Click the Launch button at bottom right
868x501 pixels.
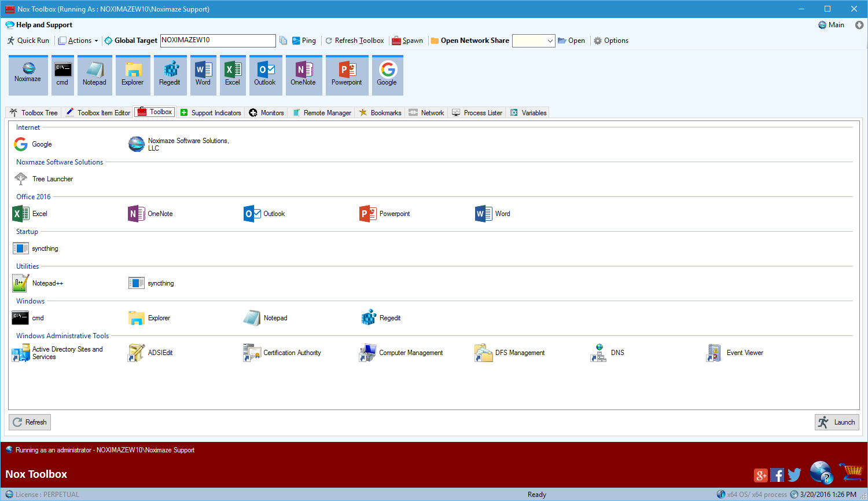pos(837,422)
